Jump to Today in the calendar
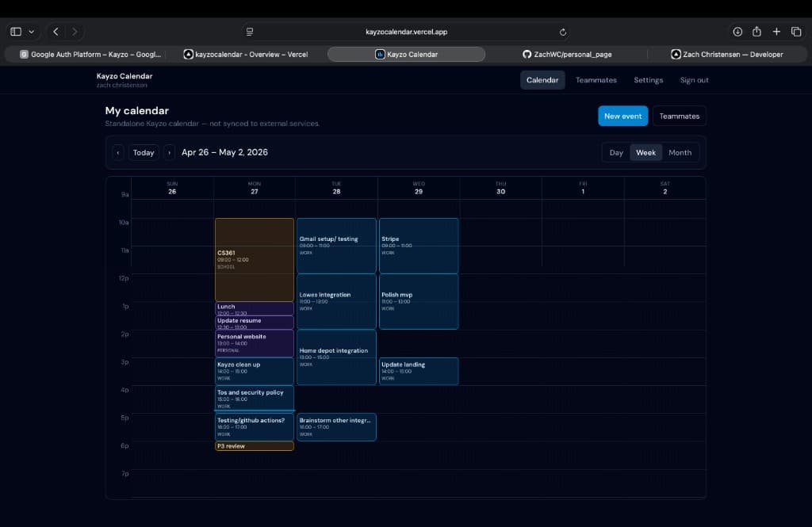The width and height of the screenshot is (812, 527). 144,152
